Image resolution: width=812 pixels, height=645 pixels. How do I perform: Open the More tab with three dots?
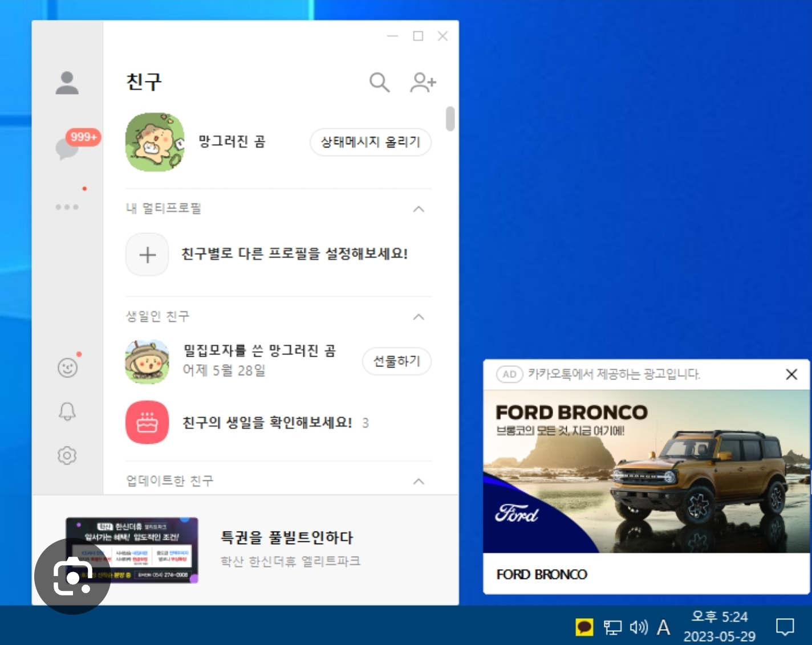(67, 207)
